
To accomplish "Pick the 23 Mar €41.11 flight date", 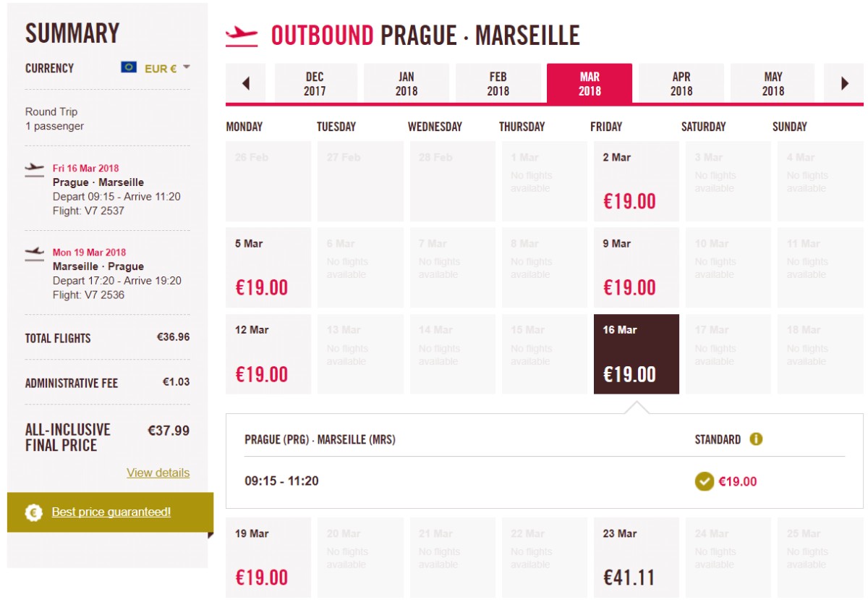I will 636,557.
